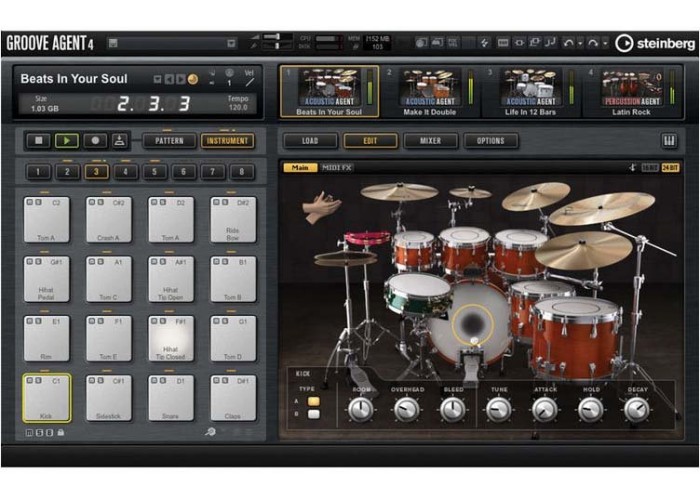Screen dimensions: 700x500
Task: Select kit slot 4 Latin Rock
Action: 631,92
